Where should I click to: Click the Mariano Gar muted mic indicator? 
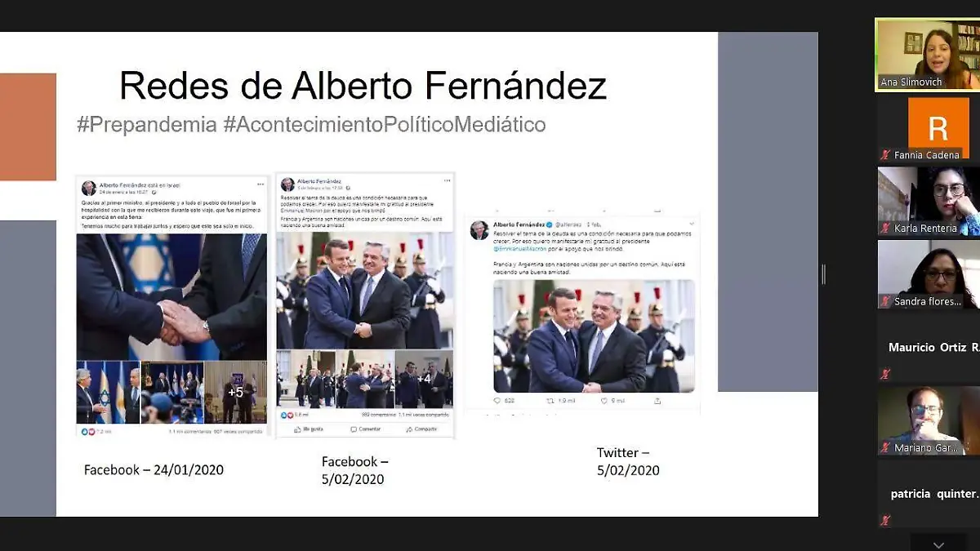(x=884, y=447)
